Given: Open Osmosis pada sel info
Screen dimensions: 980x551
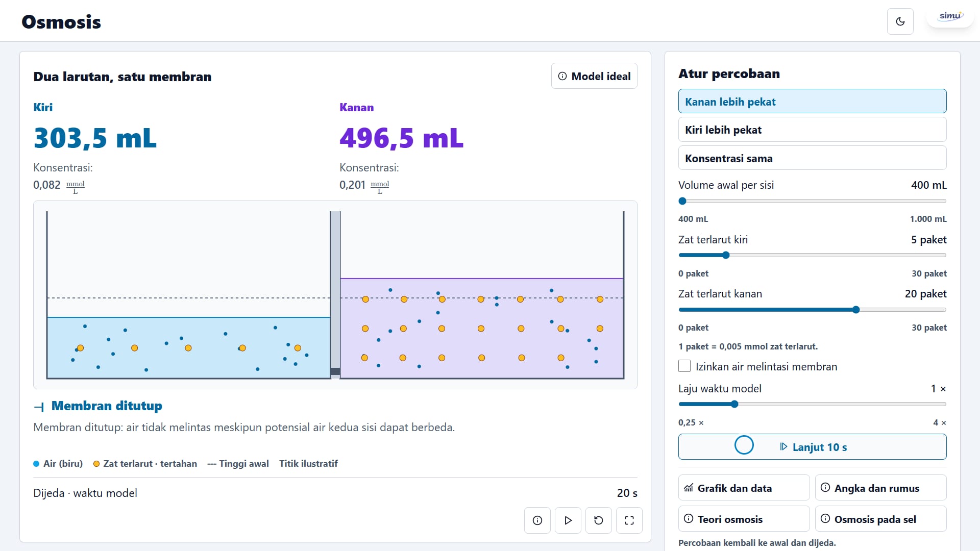Looking at the screenshot, I should (880, 519).
